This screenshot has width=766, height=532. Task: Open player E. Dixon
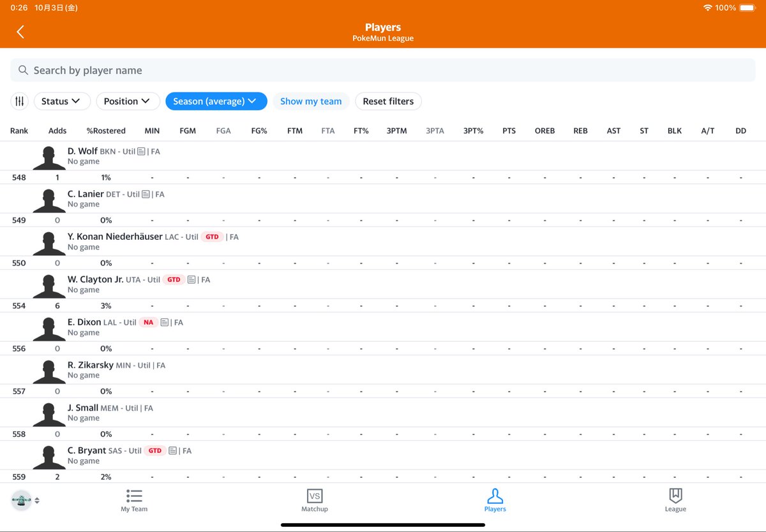pyautogui.click(x=84, y=322)
